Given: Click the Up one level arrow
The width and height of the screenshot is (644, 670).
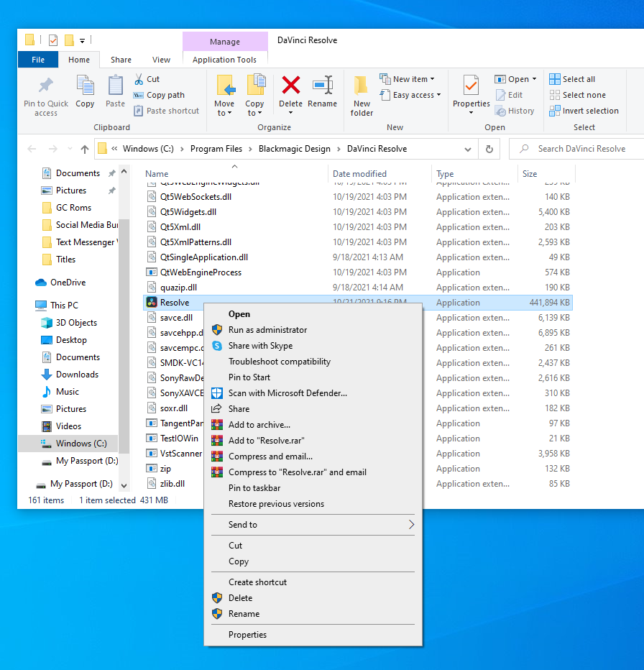Looking at the screenshot, I should pyautogui.click(x=85, y=149).
